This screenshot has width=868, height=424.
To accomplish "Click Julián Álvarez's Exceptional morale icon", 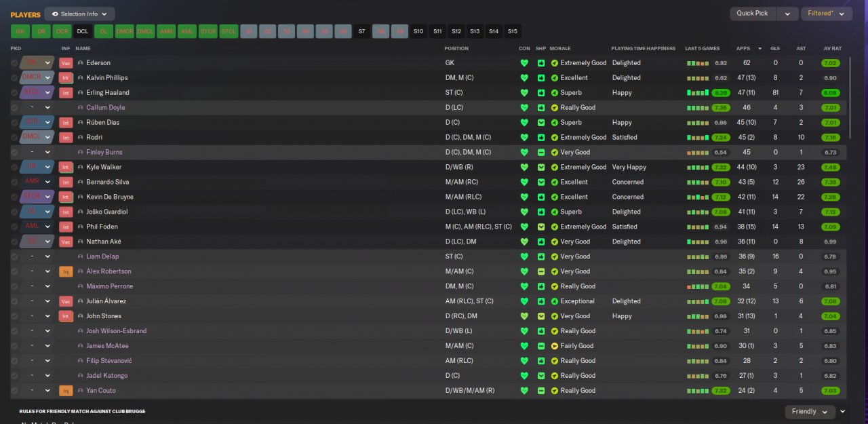I will (555, 301).
